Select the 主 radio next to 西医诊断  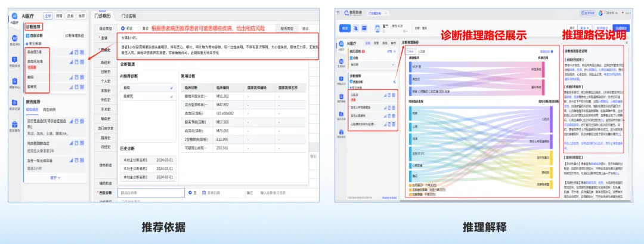tap(190, 192)
